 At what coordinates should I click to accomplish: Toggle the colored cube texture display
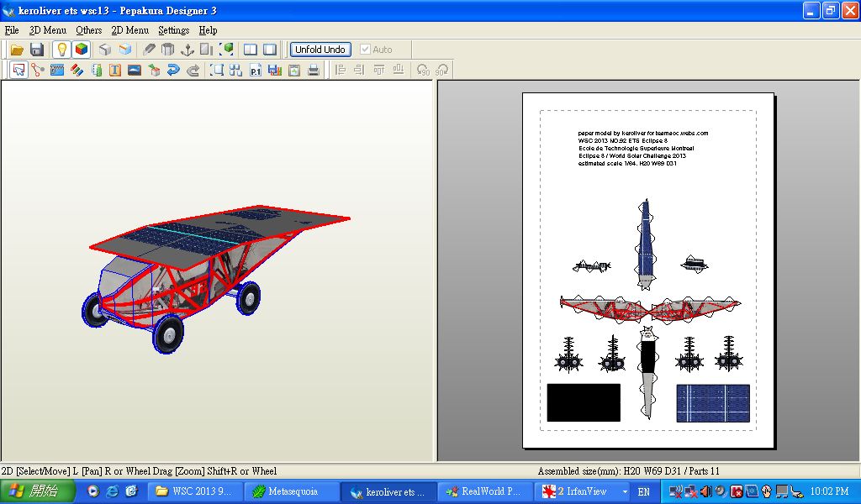(82, 50)
